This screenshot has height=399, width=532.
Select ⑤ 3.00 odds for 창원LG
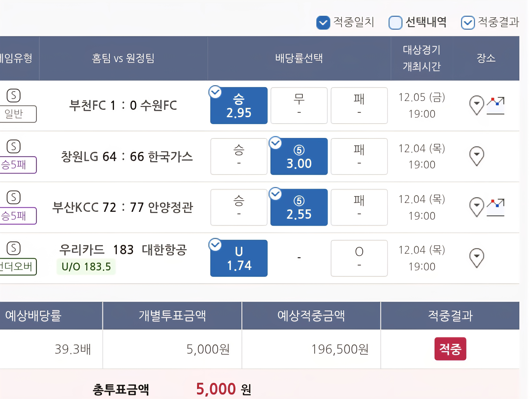coord(299,156)
